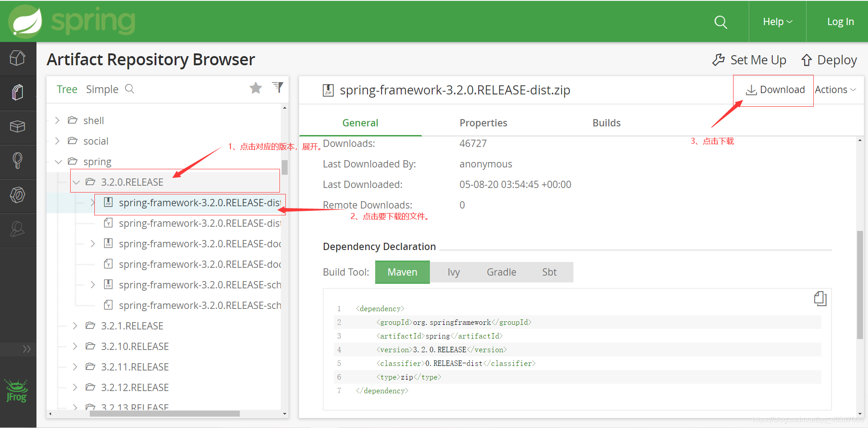
Task: Select Gradle build tool
Action: 501,272
